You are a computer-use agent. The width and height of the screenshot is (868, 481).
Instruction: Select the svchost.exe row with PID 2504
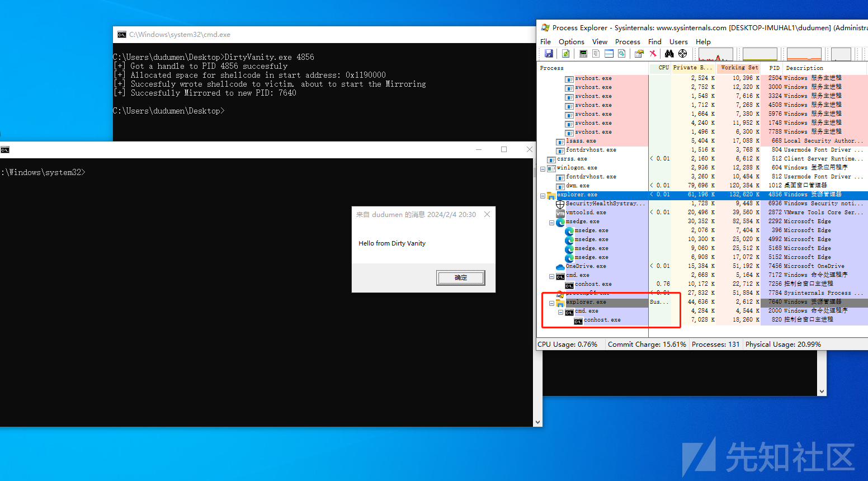(702, 78)
